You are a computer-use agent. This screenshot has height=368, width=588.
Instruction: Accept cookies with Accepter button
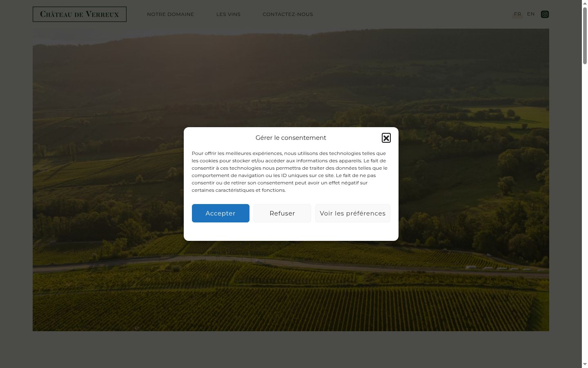pos(220,213)
